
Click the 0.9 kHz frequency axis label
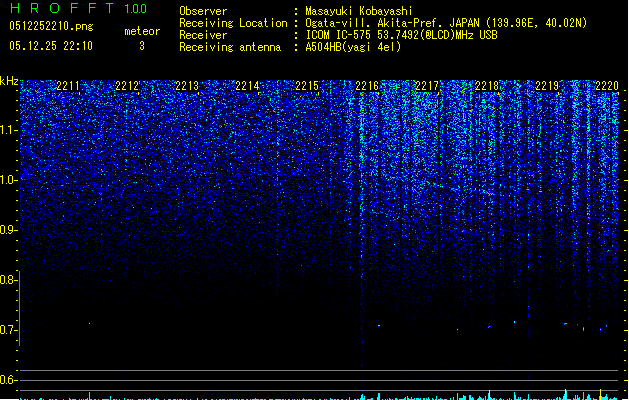pos(8,230)
